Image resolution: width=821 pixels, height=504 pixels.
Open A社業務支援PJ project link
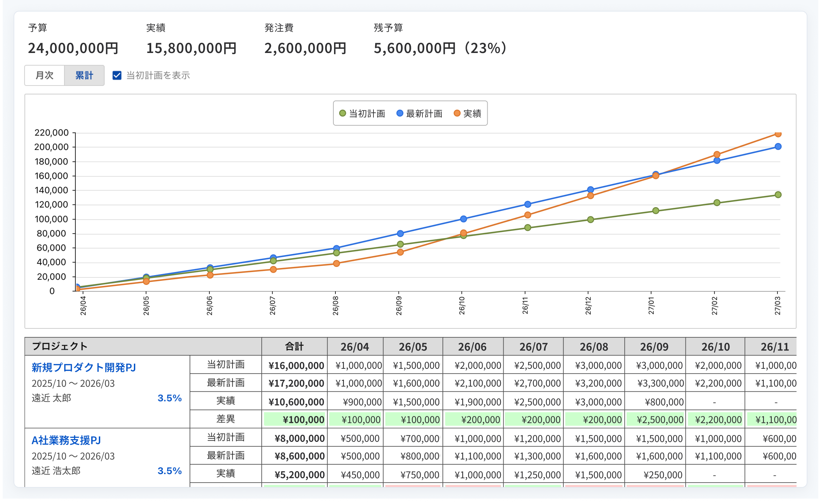[x=66, y=440]
